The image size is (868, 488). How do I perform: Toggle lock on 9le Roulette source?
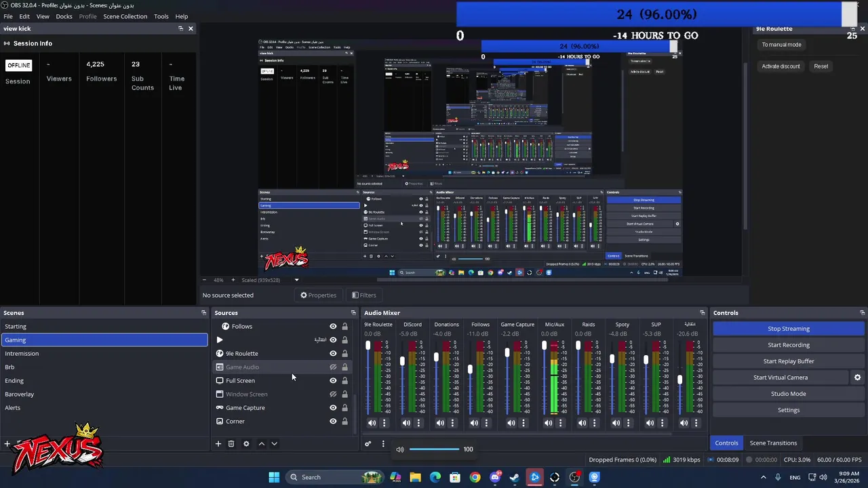tap(344, 354)
